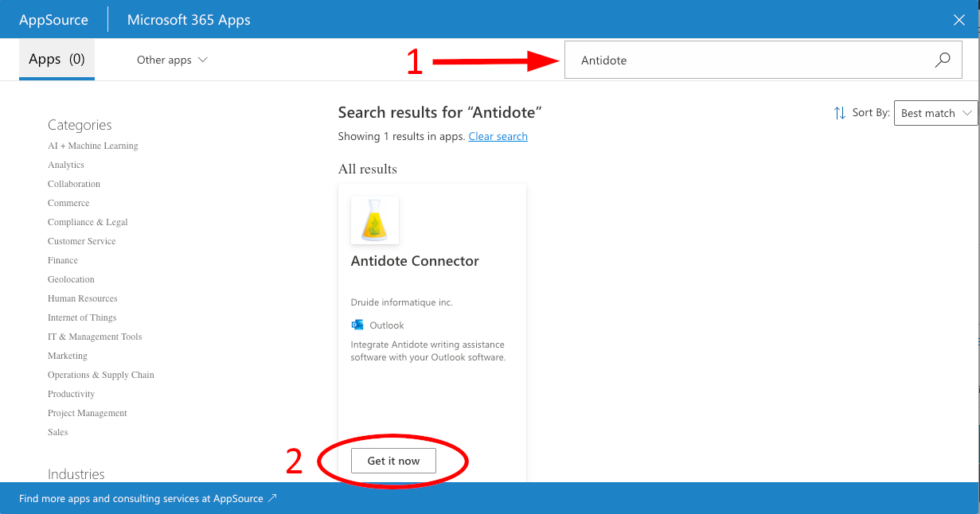Click the Clear search link
The image size is (980, 514).
click(498, 136)
